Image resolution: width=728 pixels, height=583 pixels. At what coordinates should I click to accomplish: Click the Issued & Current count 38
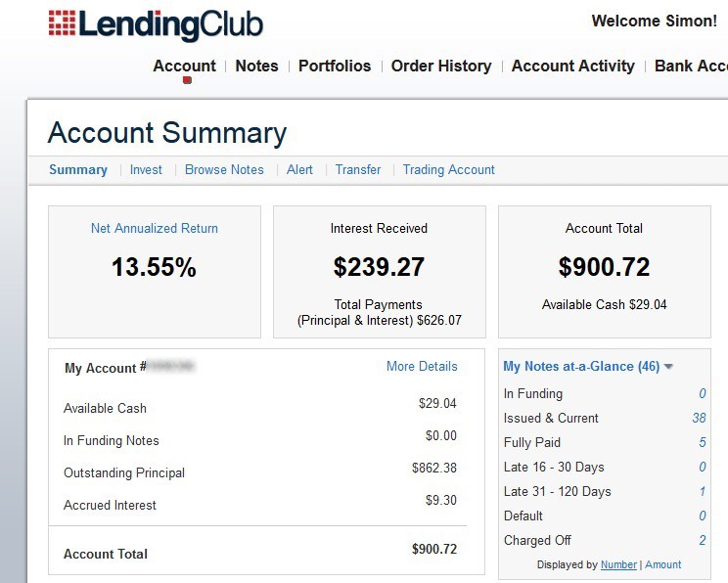pos(699,418)
